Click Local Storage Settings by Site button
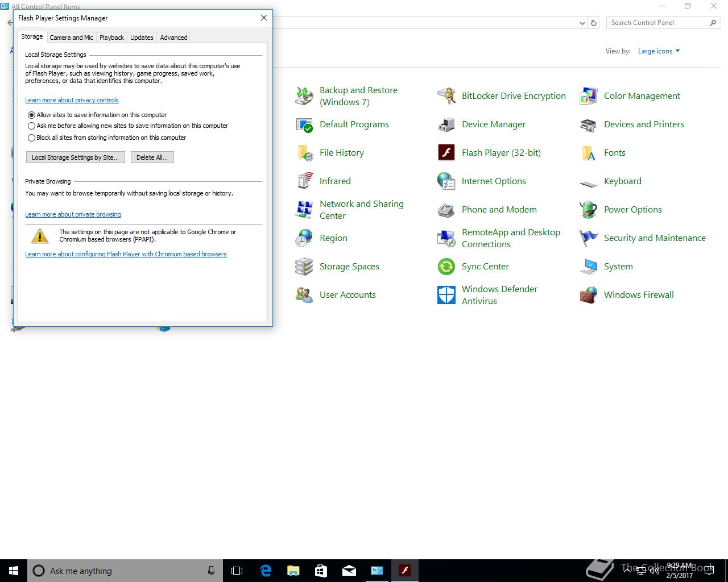 pyautogui.click(x=75, y=157)
